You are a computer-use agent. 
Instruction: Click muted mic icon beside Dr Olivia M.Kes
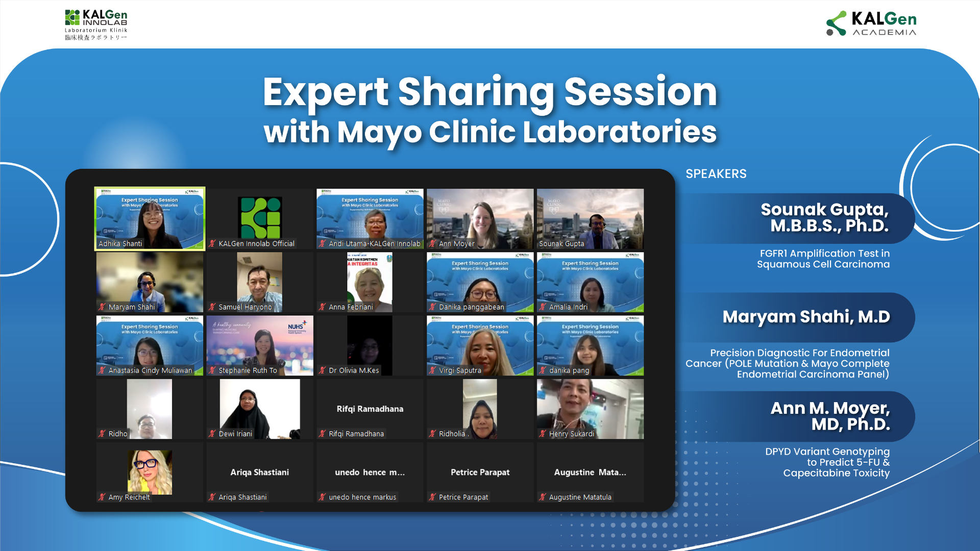pos(323,370)
